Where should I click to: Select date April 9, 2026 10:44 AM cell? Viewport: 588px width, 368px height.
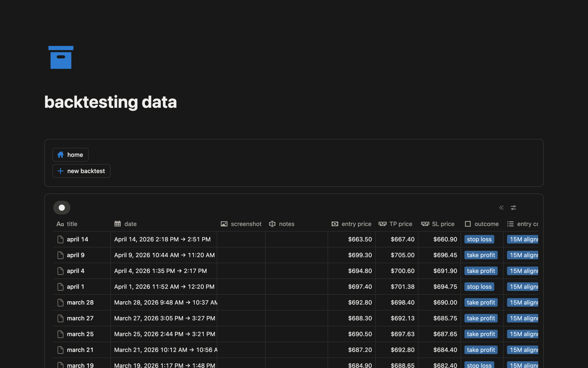[164, 255]
